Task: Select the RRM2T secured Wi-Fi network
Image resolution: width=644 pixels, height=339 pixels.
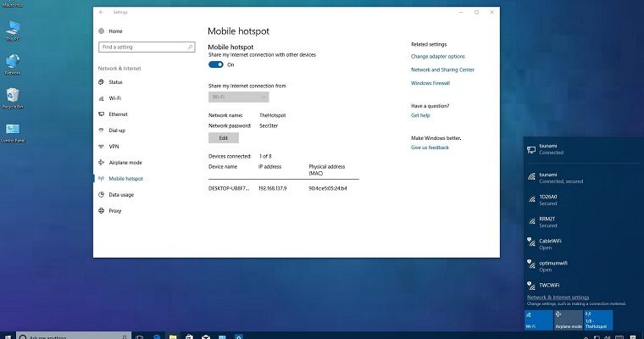Action: [x=583, y=222]
